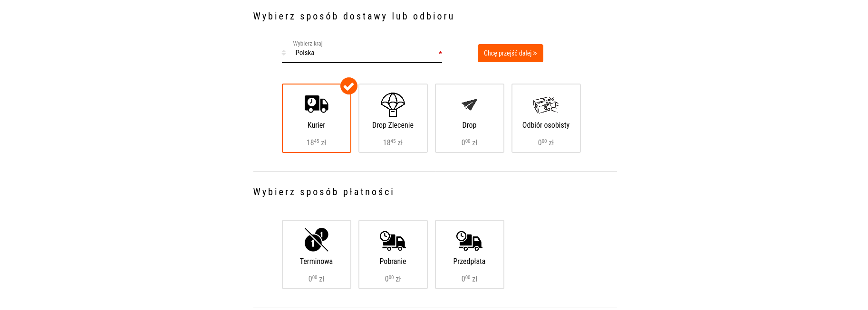The image size is (868, 310).
Task: Click the Kurier delivery truck icon
Action: pyautogui.click(x=317, y=104)
